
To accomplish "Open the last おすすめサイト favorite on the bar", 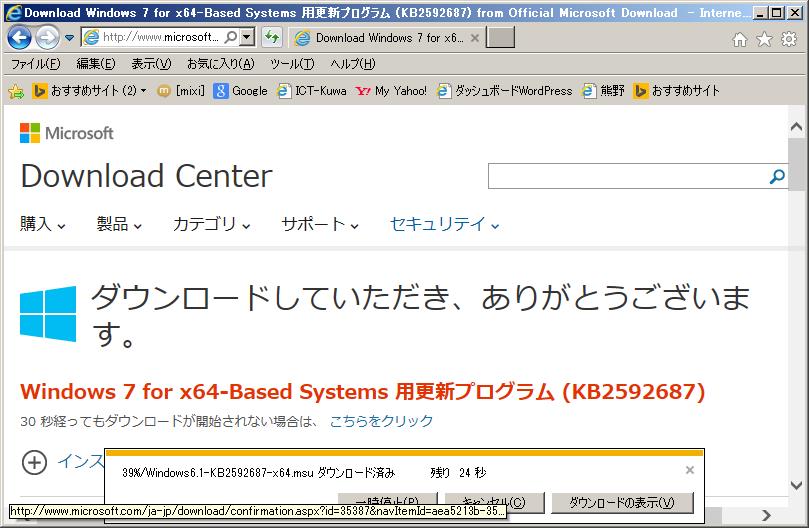I will pos(676,91).
